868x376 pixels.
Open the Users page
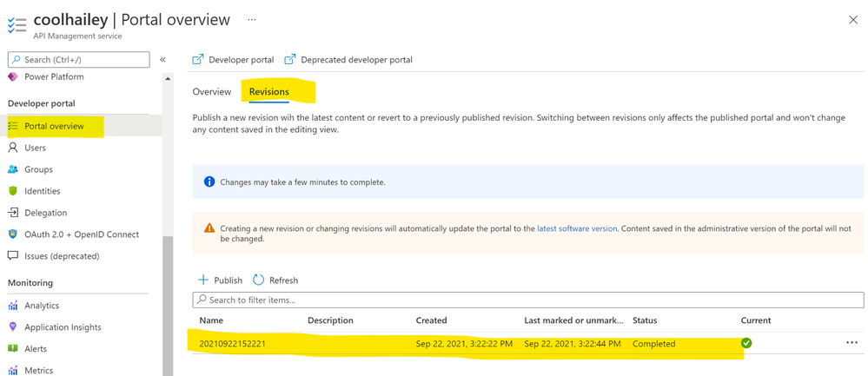pyautogui.click(x=35, y=148)
